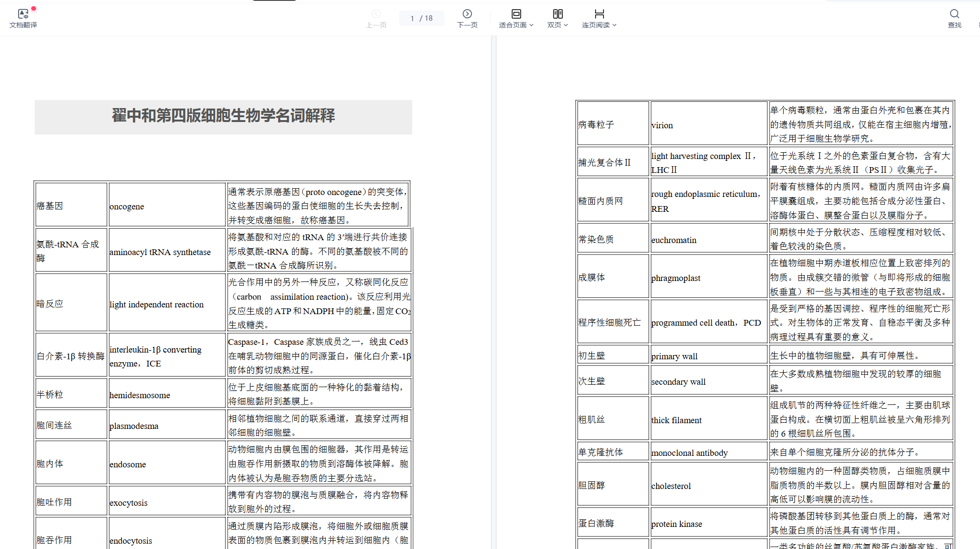Click the word oncogene in the table

127,207
